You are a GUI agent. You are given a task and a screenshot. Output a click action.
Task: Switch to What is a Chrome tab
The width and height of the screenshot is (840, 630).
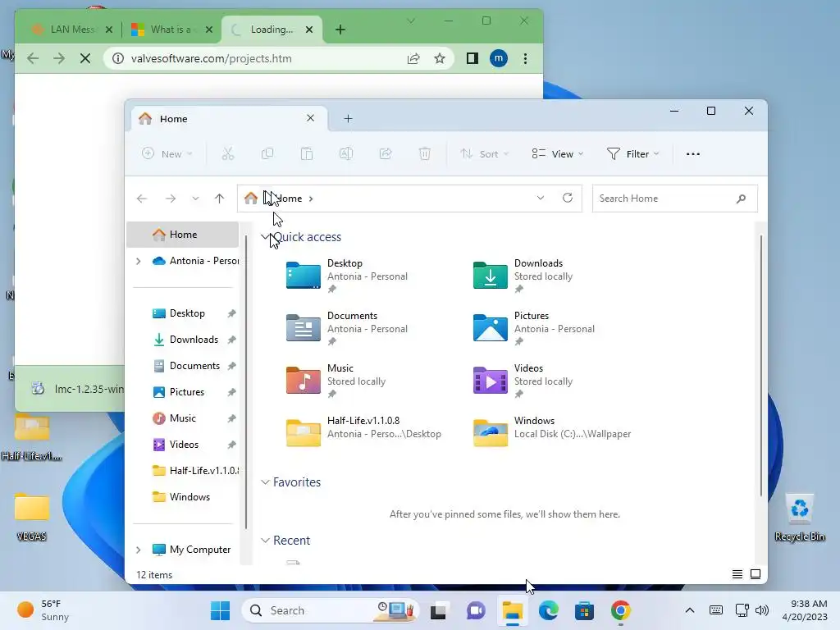coord(171,30)
